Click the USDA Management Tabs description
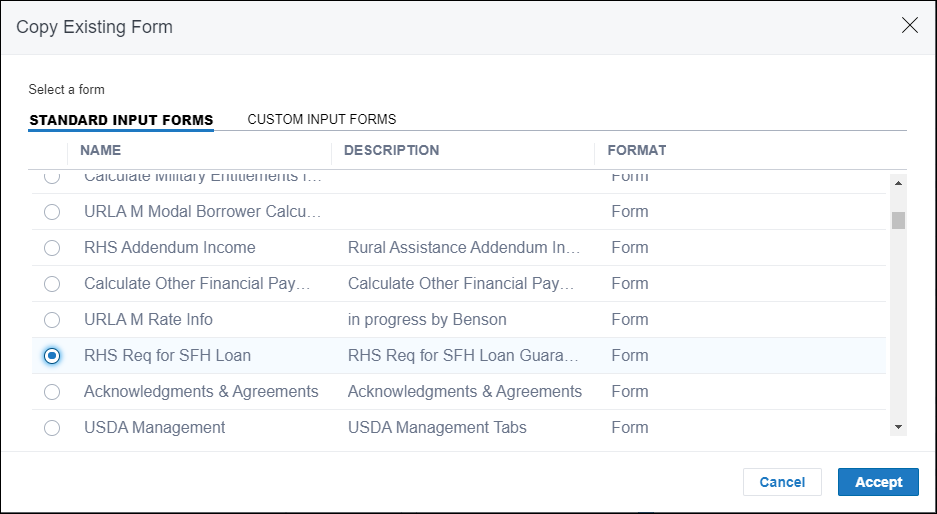Viewport: 937px width, 514px height. point(437,428)
